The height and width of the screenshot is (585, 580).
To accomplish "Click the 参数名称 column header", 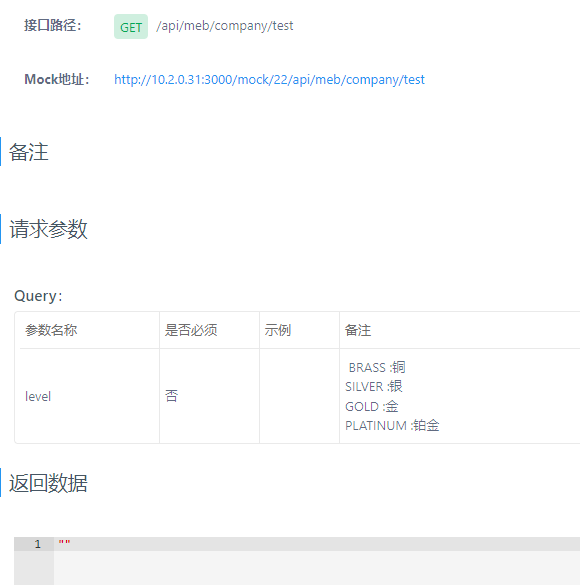I will coord(51,330).
